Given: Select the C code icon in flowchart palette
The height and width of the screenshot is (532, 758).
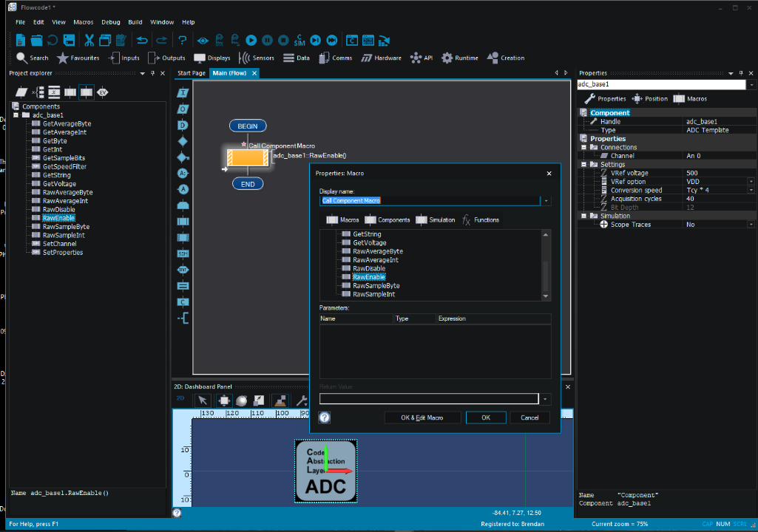Looking at the screenshot, I should pos(183,302).
